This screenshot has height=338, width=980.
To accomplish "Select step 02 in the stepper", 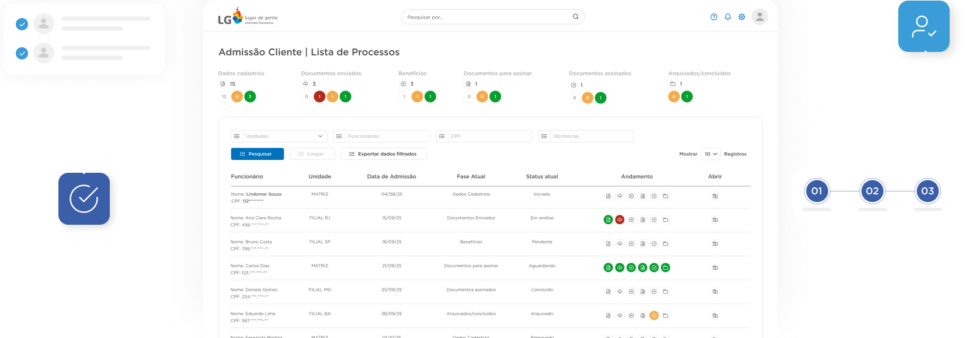I will (x=872, y=191).
